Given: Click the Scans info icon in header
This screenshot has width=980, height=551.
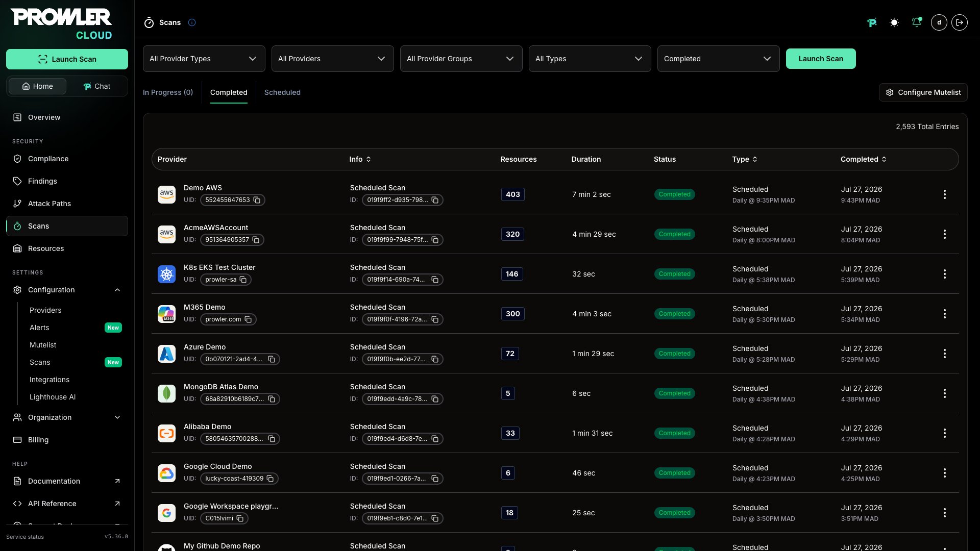Looking at the screenshot, I should (x=192, y=22).
